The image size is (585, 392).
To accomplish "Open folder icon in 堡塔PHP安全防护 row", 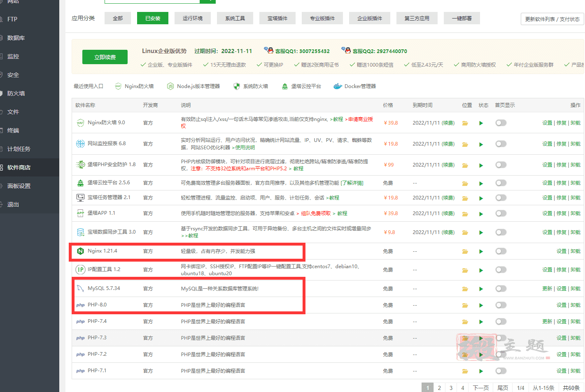I will coord(465,165).
